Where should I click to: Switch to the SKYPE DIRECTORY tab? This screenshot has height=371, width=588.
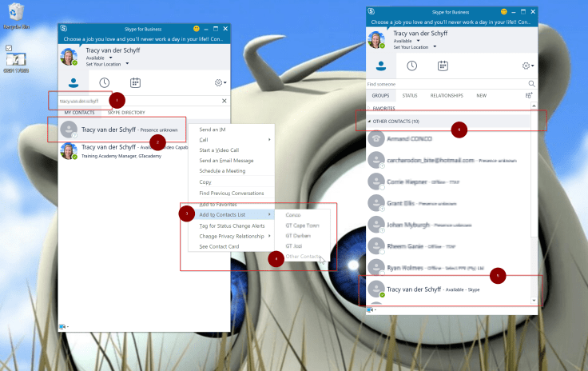[x=126, y=113]
